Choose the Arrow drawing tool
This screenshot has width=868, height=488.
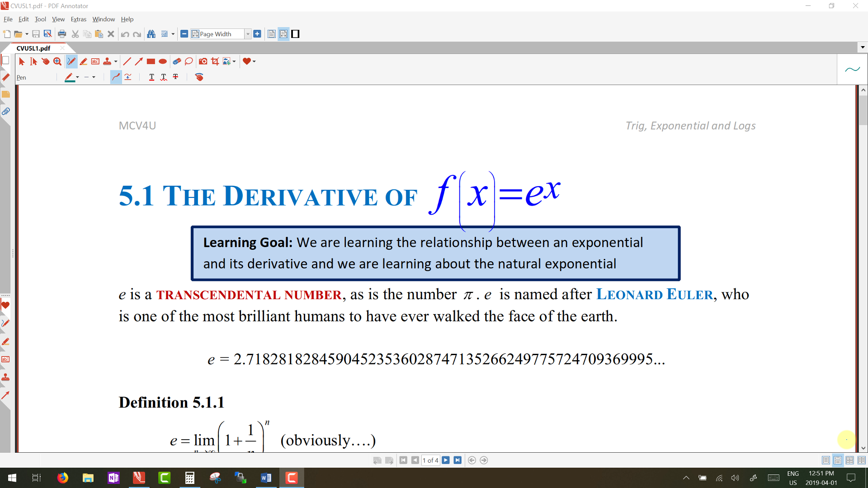click(x=139, y=61)
